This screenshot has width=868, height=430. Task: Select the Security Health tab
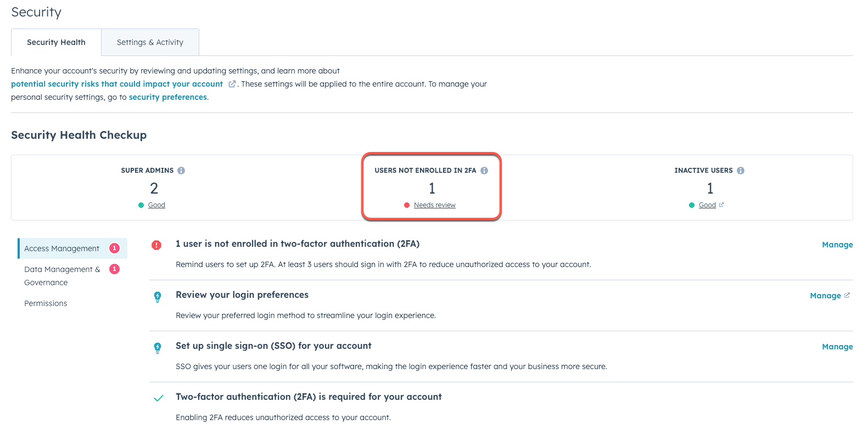click(56, 42)
